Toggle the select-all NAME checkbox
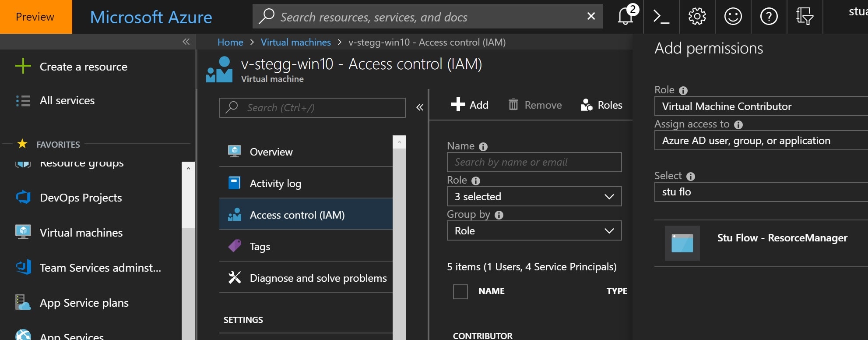Image resolution: width=868 pixels, height=340 pixels. [x=460, y=291]
